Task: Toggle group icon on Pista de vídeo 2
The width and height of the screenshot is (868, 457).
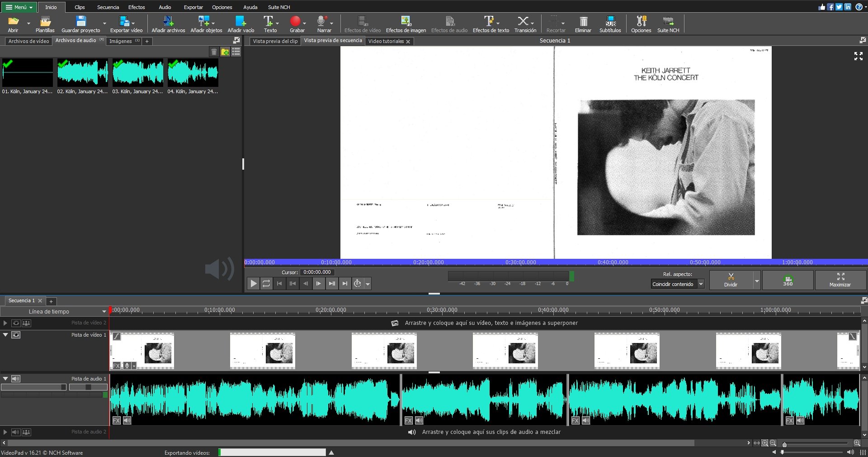Action: [27, 323]
